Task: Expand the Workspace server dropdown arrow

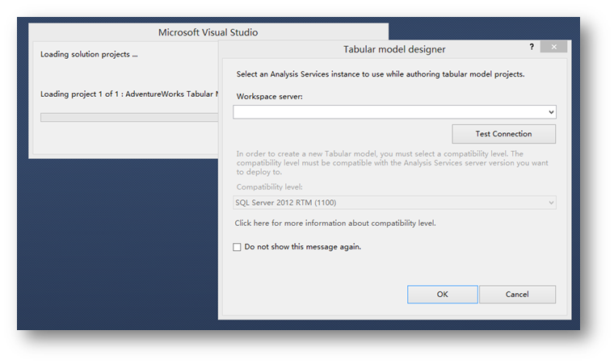Action: click(x=551, y=112)
